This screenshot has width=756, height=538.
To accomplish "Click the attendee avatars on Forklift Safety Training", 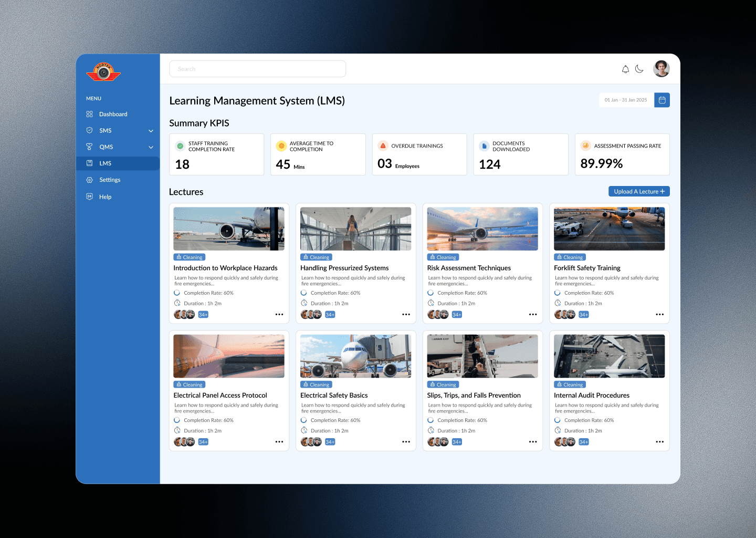I will point(565,314).
